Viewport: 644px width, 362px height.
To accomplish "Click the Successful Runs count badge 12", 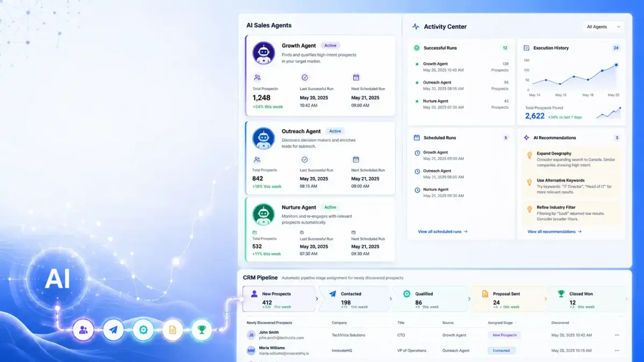I will 504,48.
